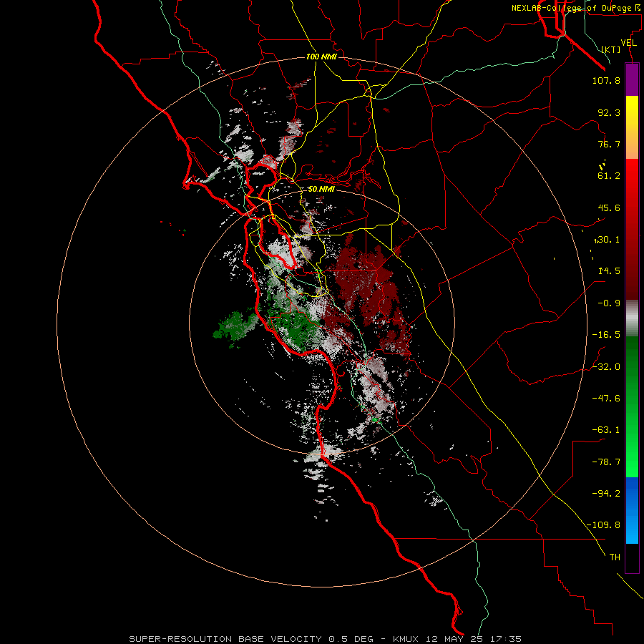Select the 14.5 legend value

(609, 271)
